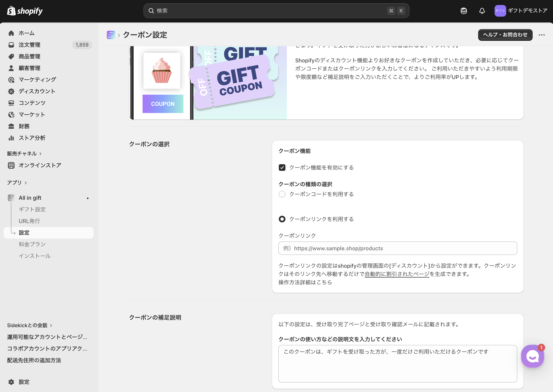Open the three-dot more actions menu
Screen dimensions: 553x392
coord(542,35)
